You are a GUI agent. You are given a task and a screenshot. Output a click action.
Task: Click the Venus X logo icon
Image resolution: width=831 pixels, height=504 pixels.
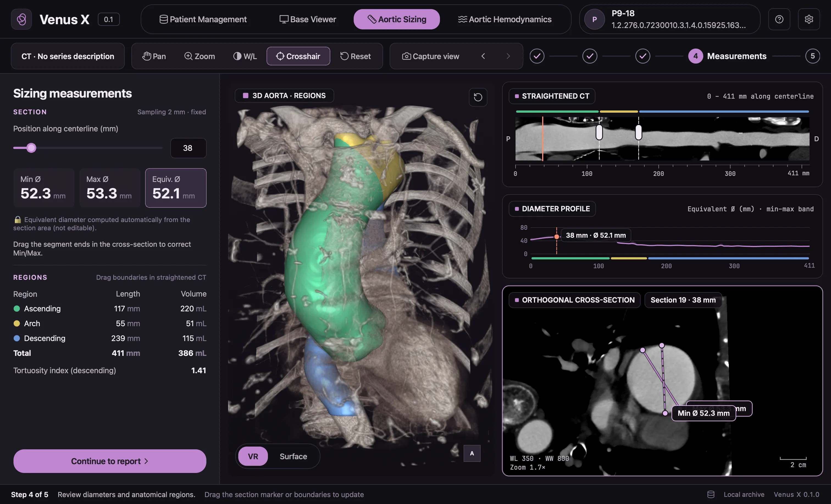[x=21, y=19]
